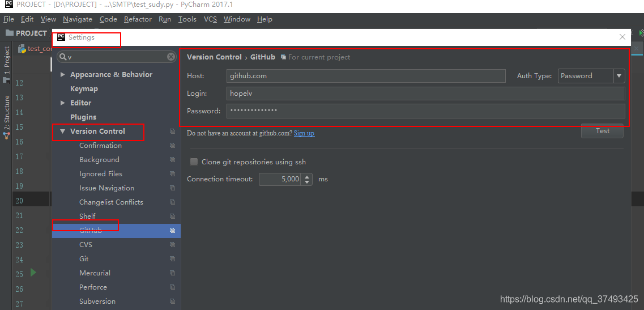
Task: Increase connection timeout with up arrow
Action: coord(307,176)
